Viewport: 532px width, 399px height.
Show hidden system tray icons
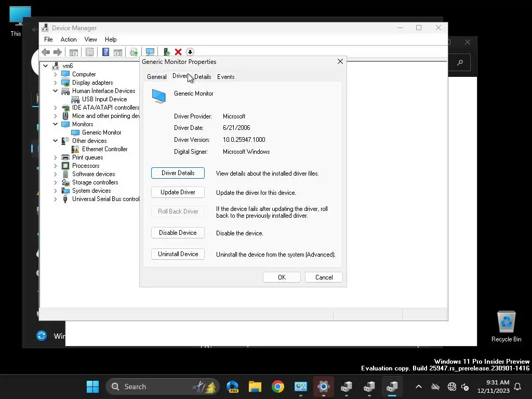coord(419,387)
